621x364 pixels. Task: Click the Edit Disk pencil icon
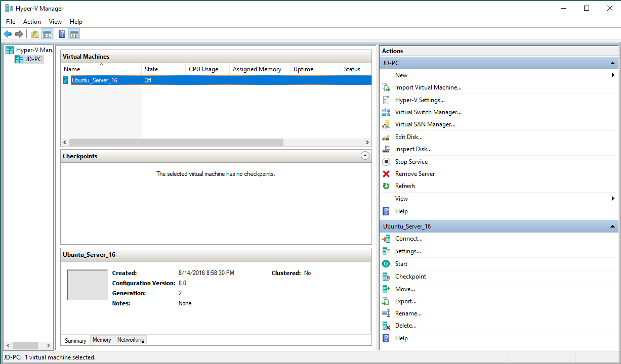386,137
